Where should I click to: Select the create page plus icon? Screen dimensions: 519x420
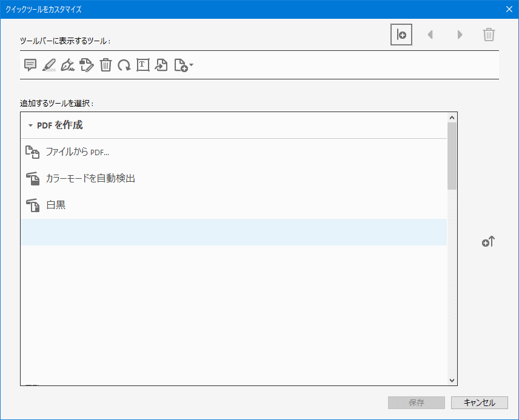point(183,65)
